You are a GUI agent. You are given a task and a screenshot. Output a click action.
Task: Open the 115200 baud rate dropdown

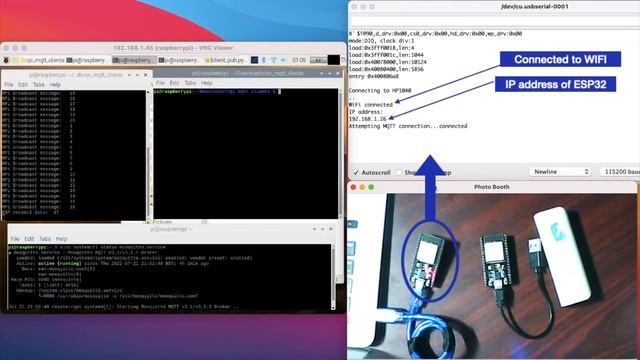[x=620, y=172]
